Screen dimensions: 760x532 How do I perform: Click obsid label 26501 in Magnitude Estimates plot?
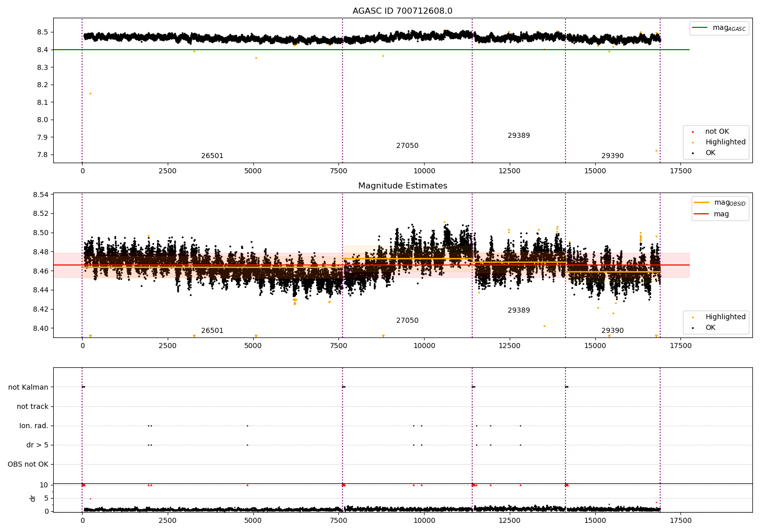point(212,331)
